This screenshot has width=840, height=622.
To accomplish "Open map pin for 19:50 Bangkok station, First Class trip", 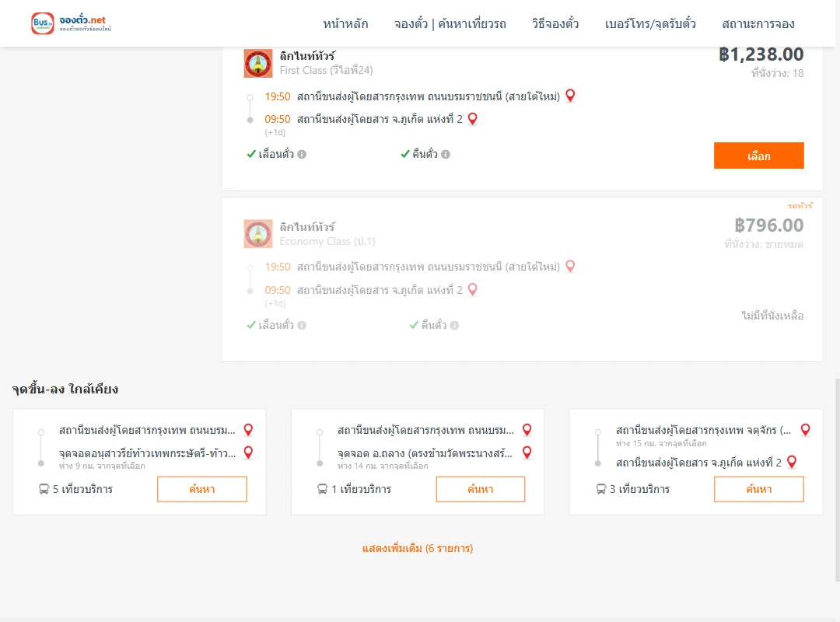I will tap(571, 96).
